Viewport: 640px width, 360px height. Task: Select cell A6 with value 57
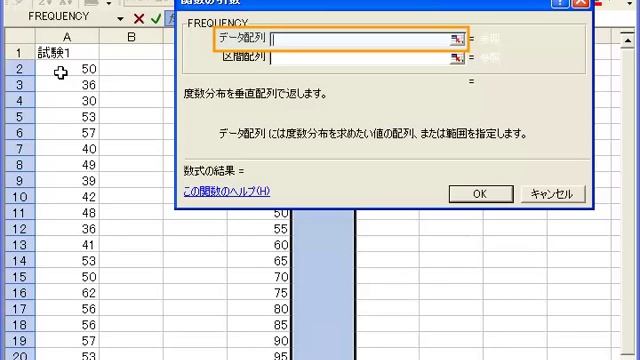pyautogui.click(x=67, y=133)
